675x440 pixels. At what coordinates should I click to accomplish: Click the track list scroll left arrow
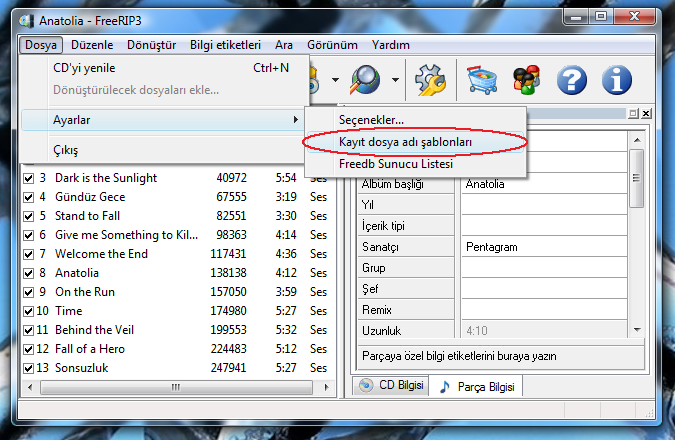pos(30,387)
